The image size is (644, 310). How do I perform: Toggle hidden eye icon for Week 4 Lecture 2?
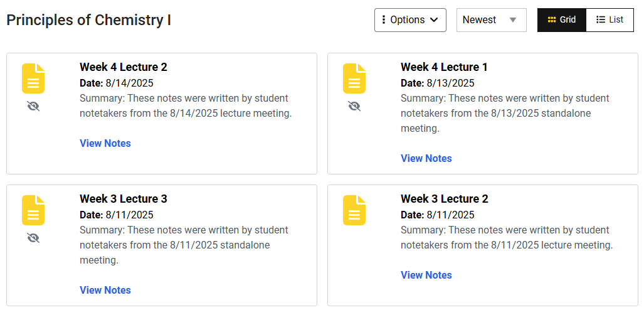(x=33, y=107)
